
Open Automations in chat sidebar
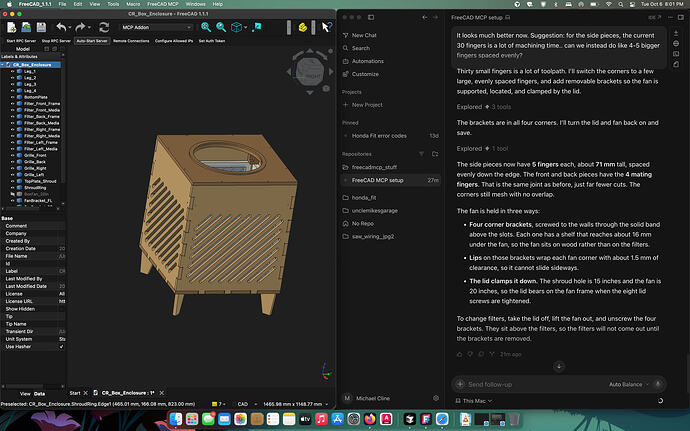363,61
